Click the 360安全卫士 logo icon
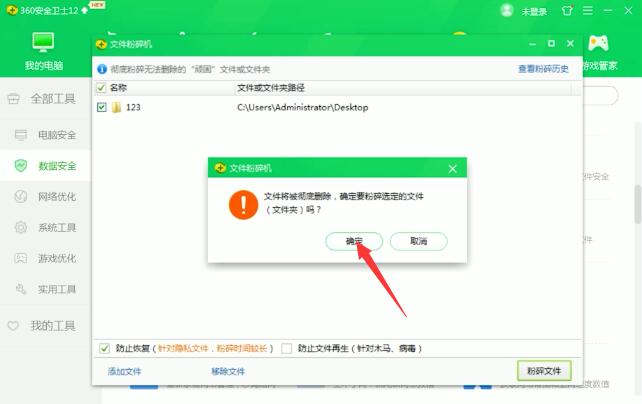 tap(12, 10)
